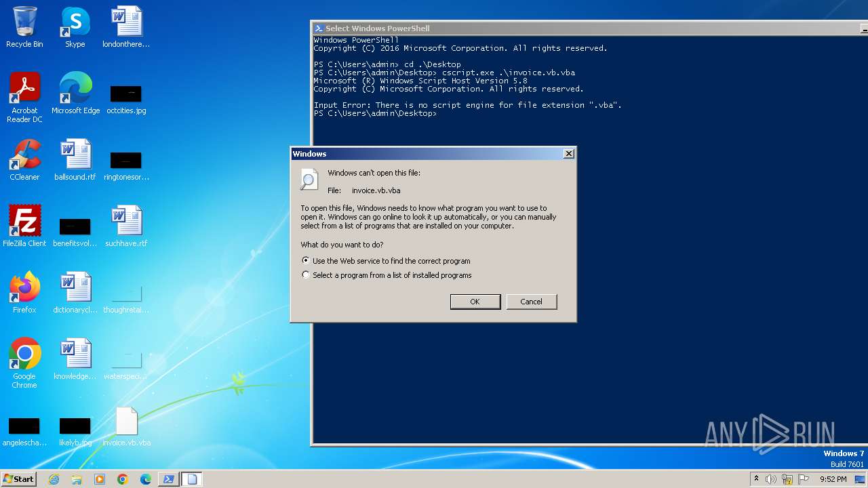Select invoice.vb.vba file on desktop
The width and height of the screenshot is (868, 488).
tap(127, 426)
